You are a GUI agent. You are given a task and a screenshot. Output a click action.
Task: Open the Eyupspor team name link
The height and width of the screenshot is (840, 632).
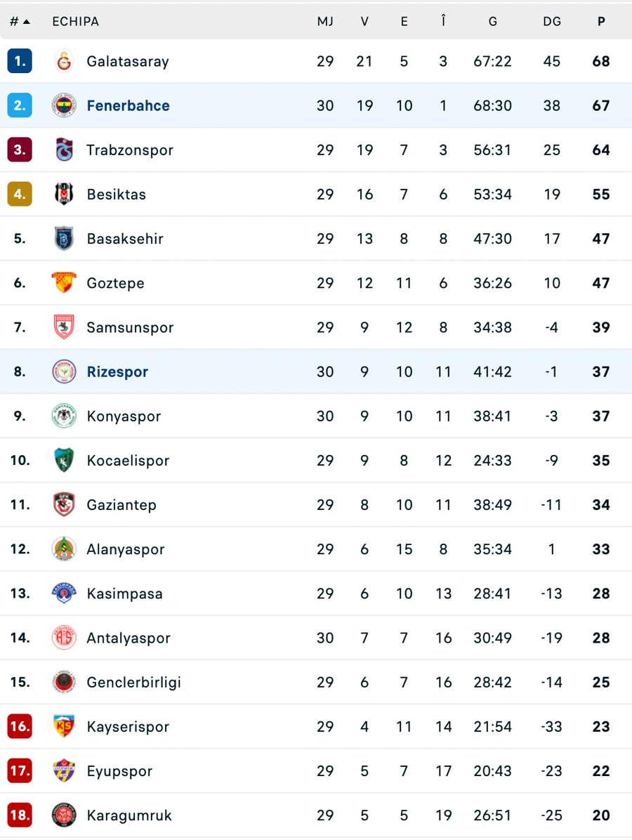point(119,771)
